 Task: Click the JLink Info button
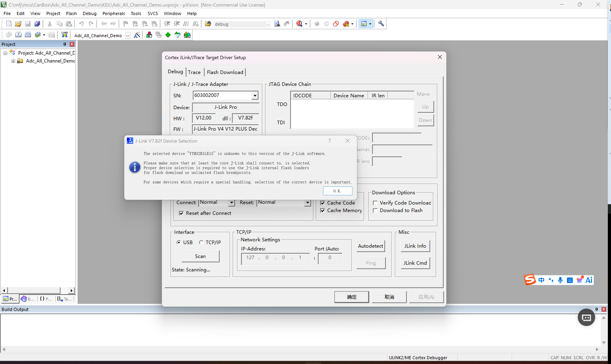415,246
